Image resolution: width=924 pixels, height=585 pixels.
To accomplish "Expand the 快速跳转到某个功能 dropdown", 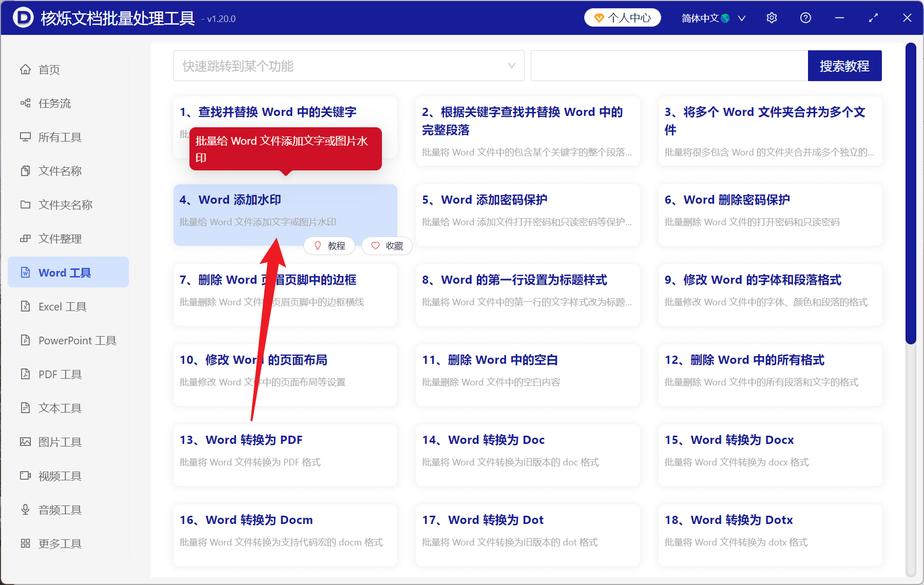I will pyautogui.click(x=349, y=66).
